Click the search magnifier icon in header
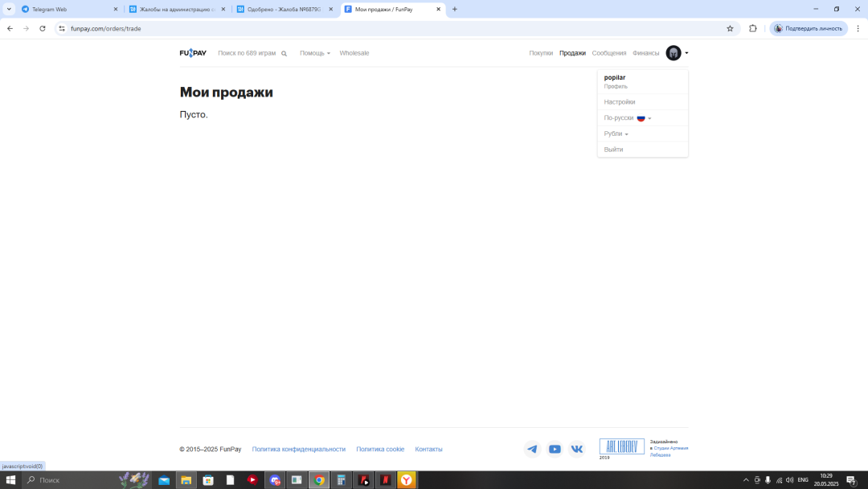Screen dimensions: 868x489 click(x=284, y=54)
